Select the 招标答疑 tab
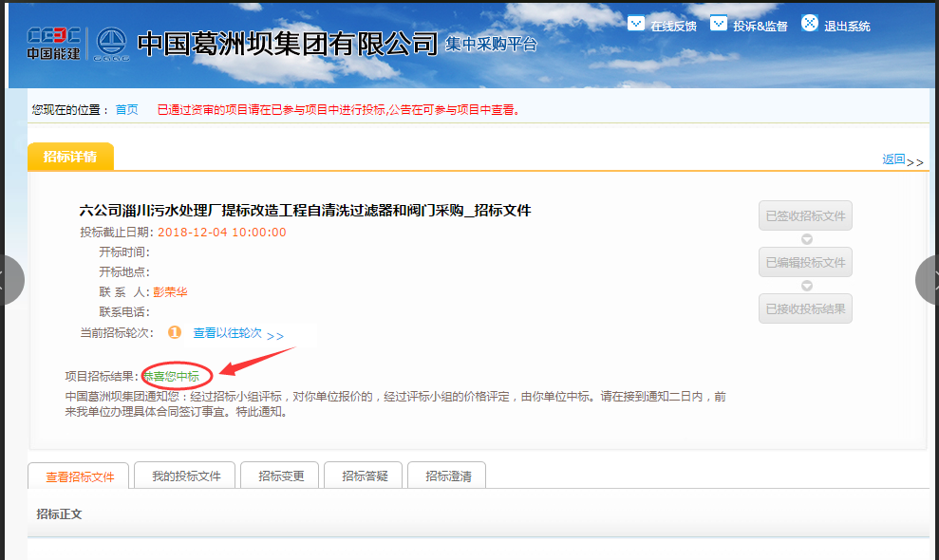Viewport: 939px width, 560px height. click(365, 476)
